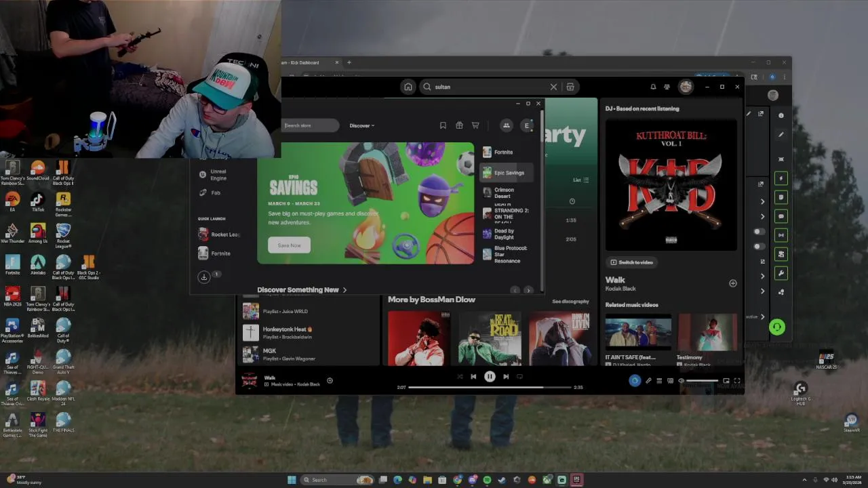Image resolution: width=868 pixels, height=488 pixels.
Task: Launch Rocket League from Quick Launch
Action: click(x=219, y=235)
